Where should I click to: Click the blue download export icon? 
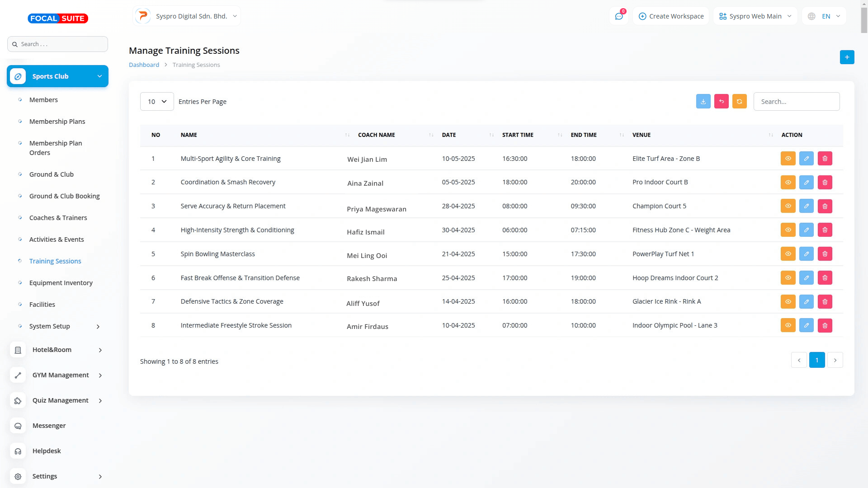703,102
